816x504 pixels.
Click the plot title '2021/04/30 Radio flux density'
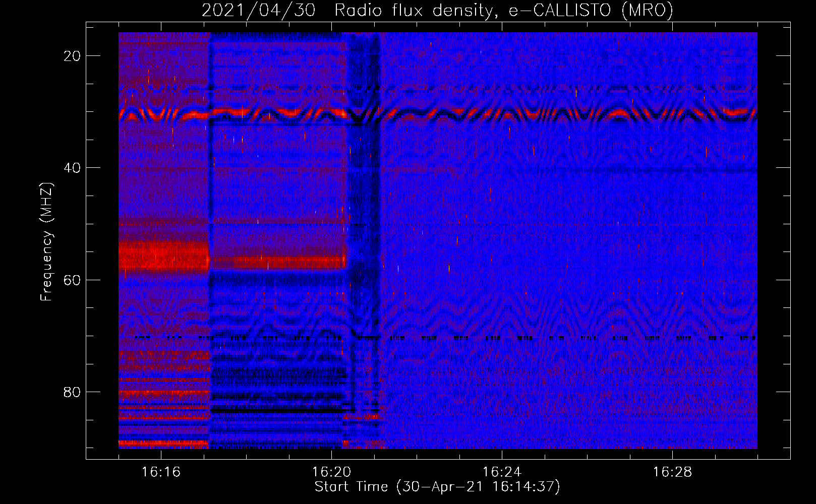coord(437,10)
